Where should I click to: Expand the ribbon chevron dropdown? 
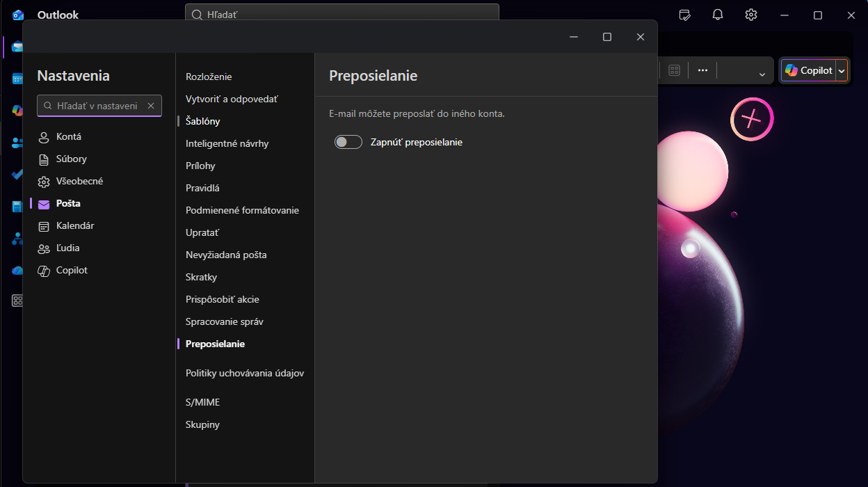[x=762, y=74]
